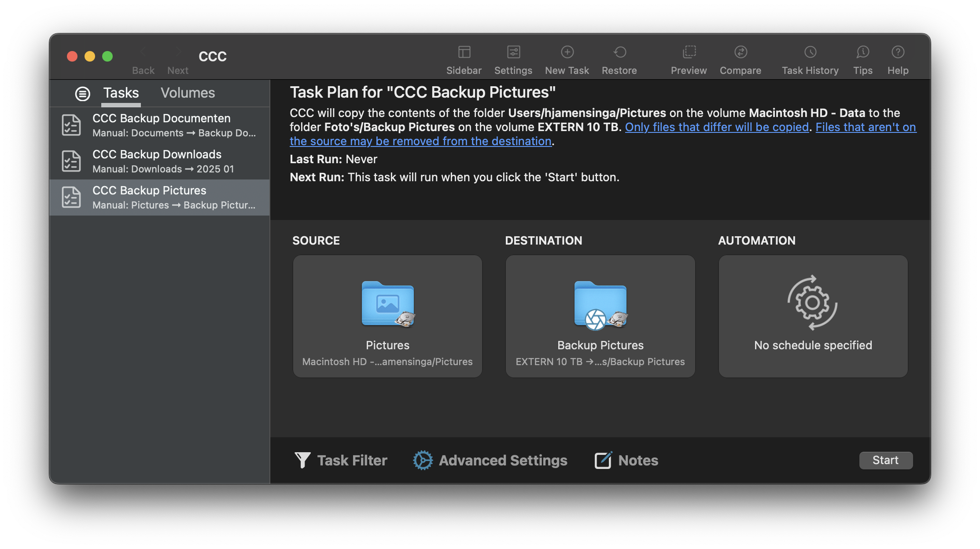Select the CCC Backup Documenten task
980x549 pixels.
coord(160,125)
